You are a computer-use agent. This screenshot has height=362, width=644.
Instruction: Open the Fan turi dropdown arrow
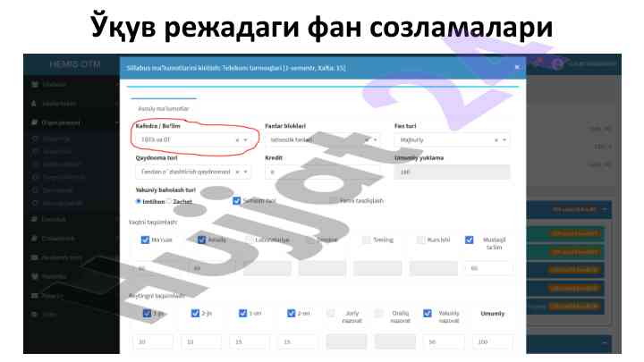(x=504, y=140)
